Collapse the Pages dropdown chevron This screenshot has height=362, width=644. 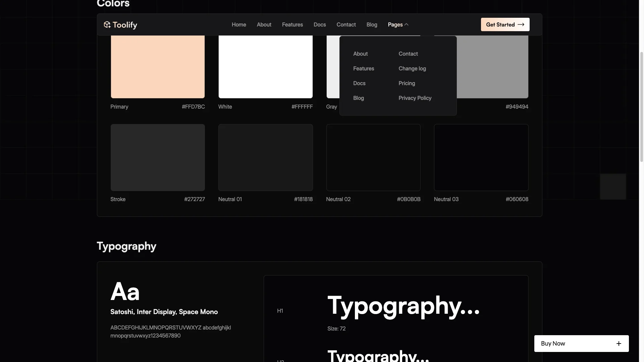tap(406, 24)
